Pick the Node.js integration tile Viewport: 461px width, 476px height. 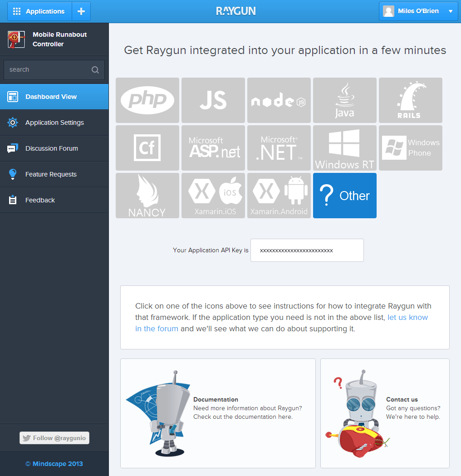click(279, 100)
